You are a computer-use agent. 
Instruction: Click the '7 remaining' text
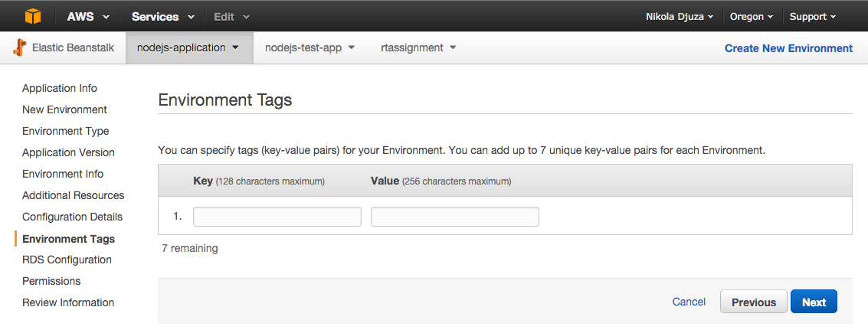coord(189,249)
